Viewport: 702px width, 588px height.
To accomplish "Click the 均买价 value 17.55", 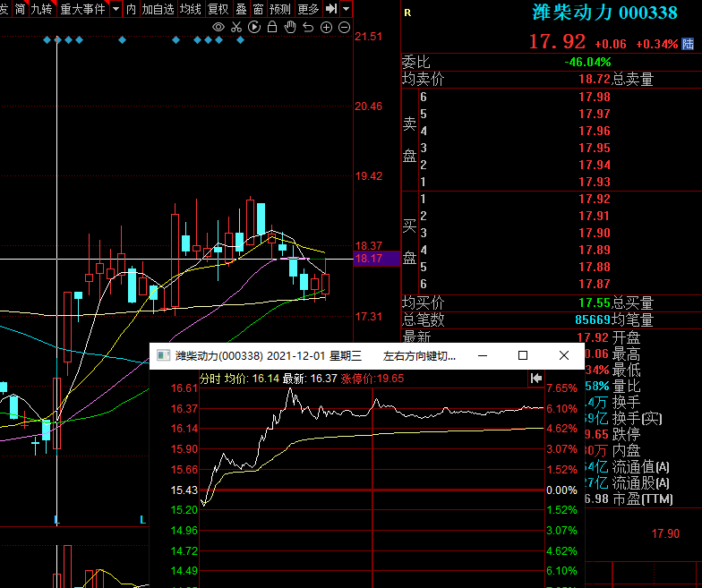I will point(595,303).
